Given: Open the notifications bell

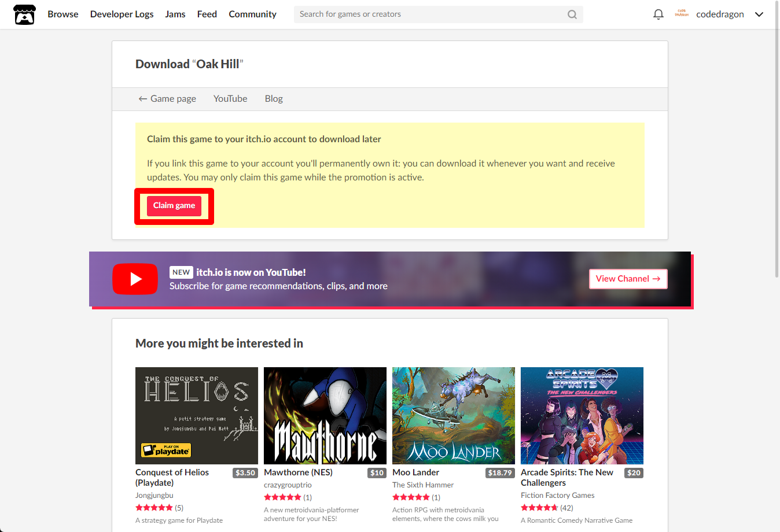Looking at the screenshot, I should 658,14.
